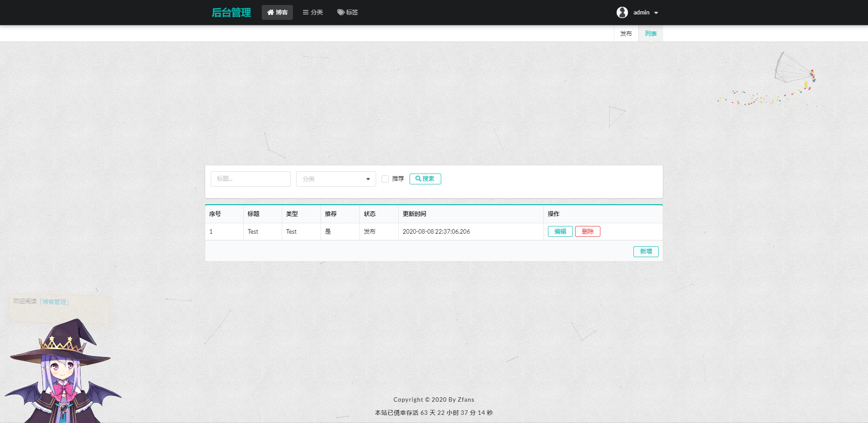The width and height of the screenshot is (868, 423).
Task: Delete the Test blog via 删除
Action: [587, 231]
